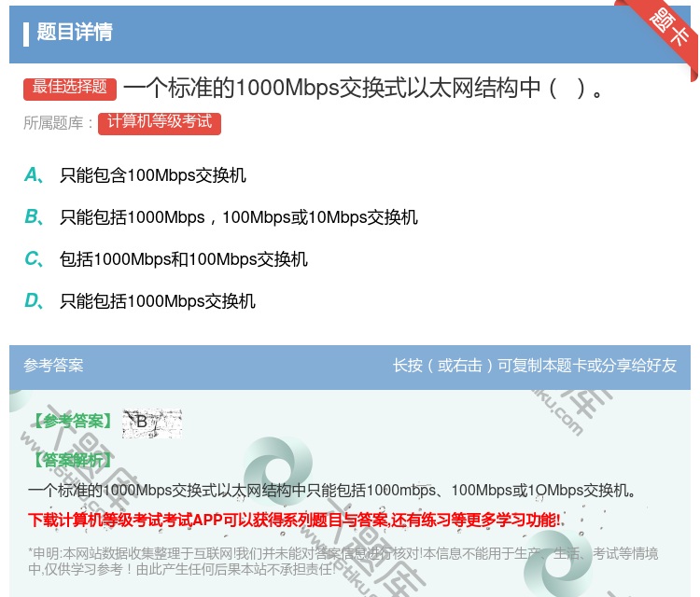Image resolution: width=700 pixels, height=597 pixels.
Task: Select option B 只能包括1000Mbps，100Mbps或10Mbps交换机
Action: coord(221,217)
